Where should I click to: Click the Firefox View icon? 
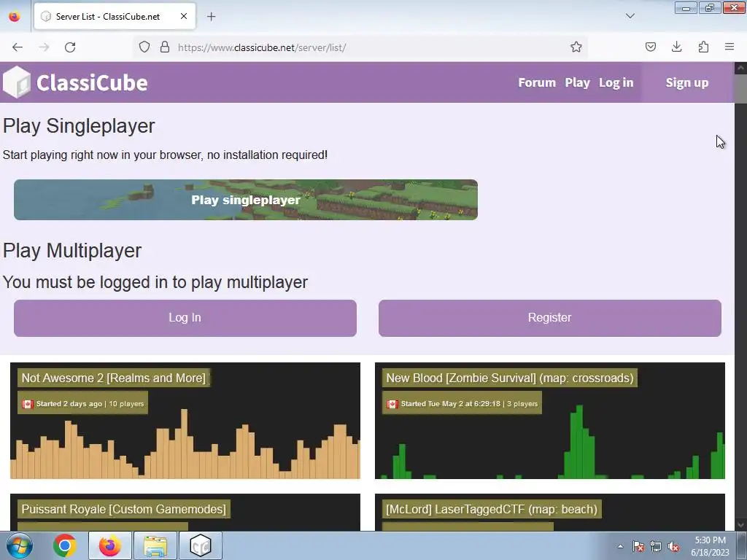click(x=15, y=17)
